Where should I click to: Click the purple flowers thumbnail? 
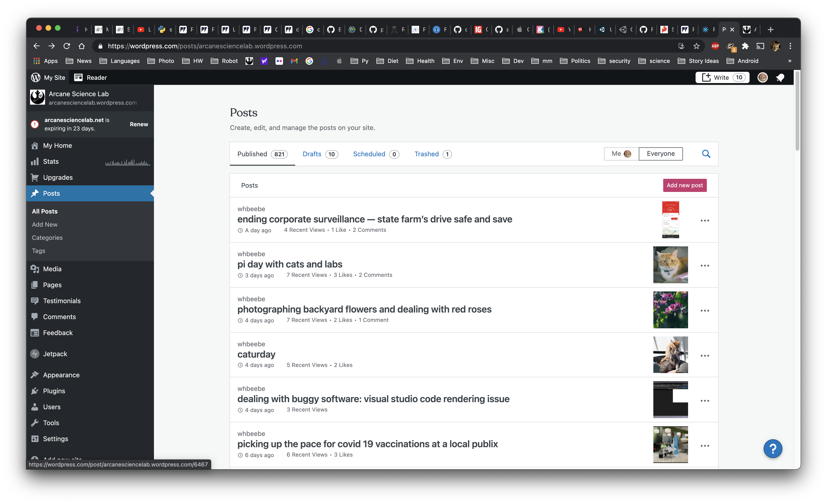pyautogui.click(x=670, y=310)
